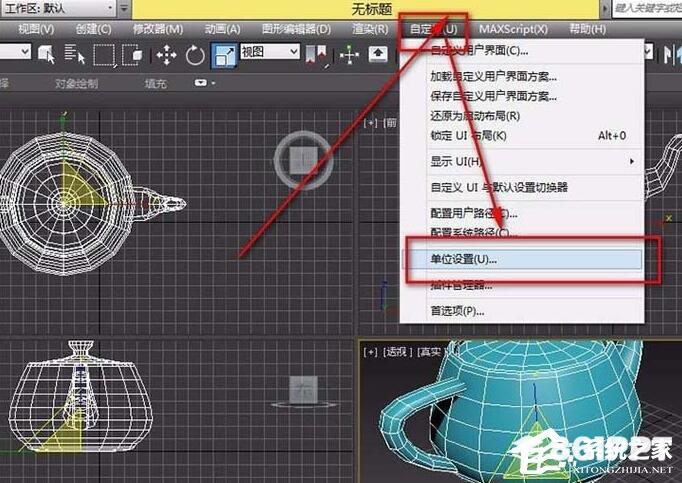The width and height of the screenshot is (682, 483).
Task: Switch to the 对象绘制 ribbon tab
Action: coord(77,83)
